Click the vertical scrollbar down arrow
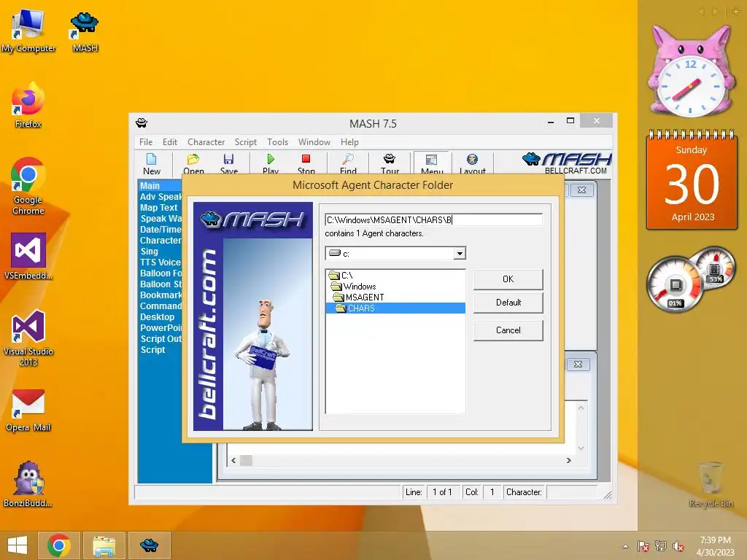747x560 pixels. pos(581,448)
